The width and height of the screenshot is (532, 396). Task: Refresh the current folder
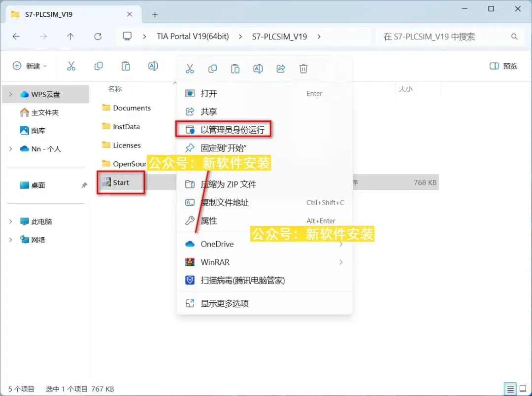point(98,36)
